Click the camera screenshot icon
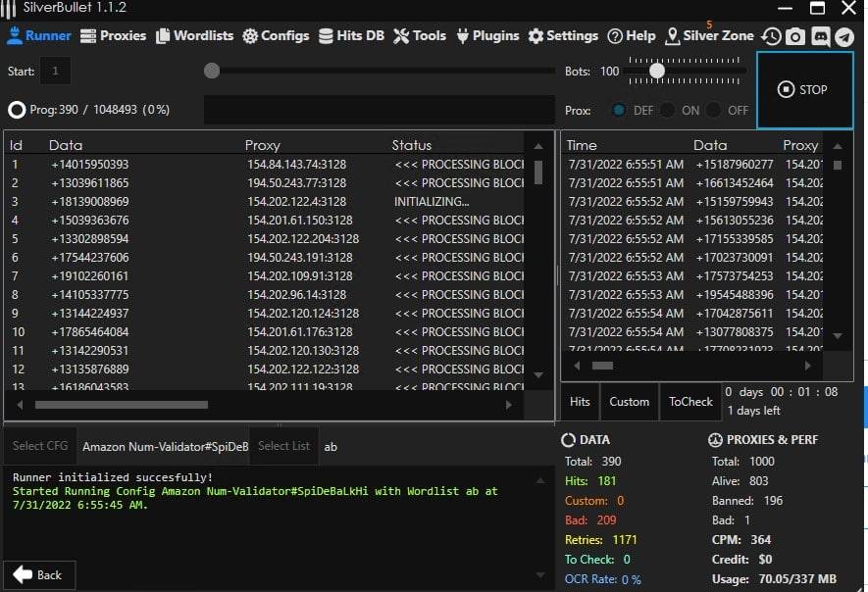The height and width of the screenshot is (592, 868). point(795,36)
